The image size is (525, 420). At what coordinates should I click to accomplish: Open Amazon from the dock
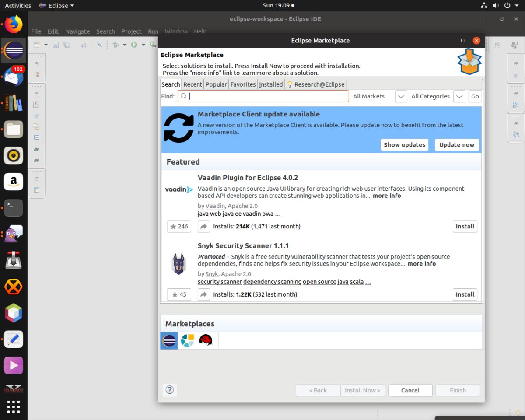14,181
